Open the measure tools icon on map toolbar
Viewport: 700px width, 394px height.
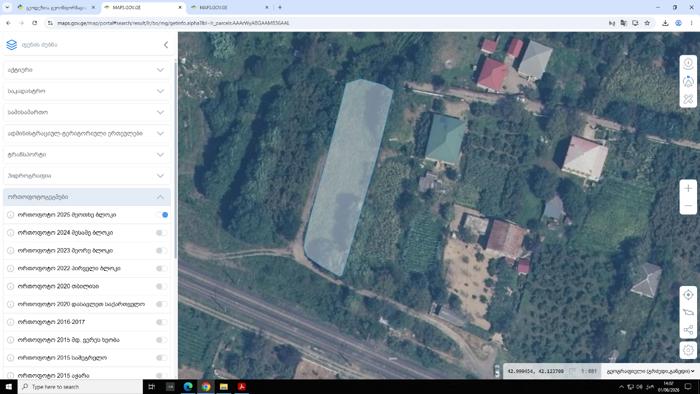[688, 99]
